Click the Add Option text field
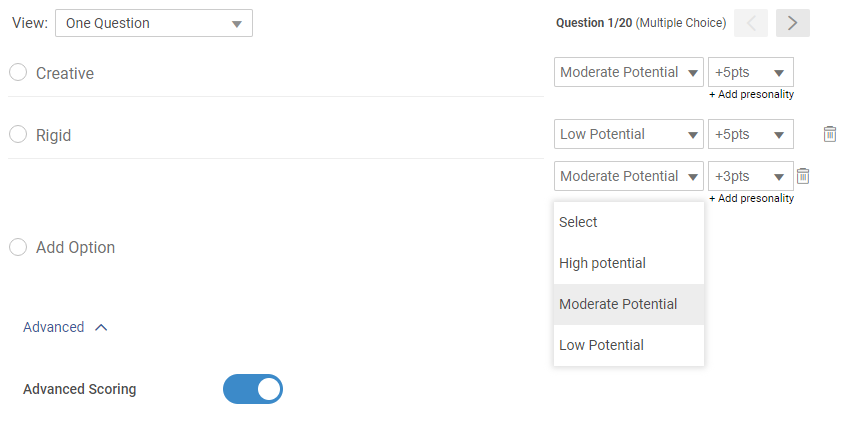 76,247
